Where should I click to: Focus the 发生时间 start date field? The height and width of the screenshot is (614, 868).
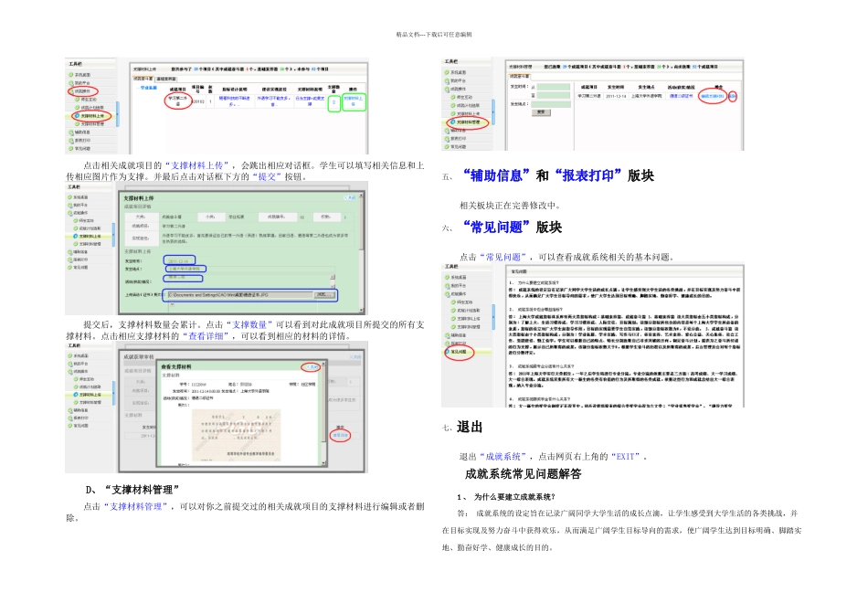coord(554,87)
